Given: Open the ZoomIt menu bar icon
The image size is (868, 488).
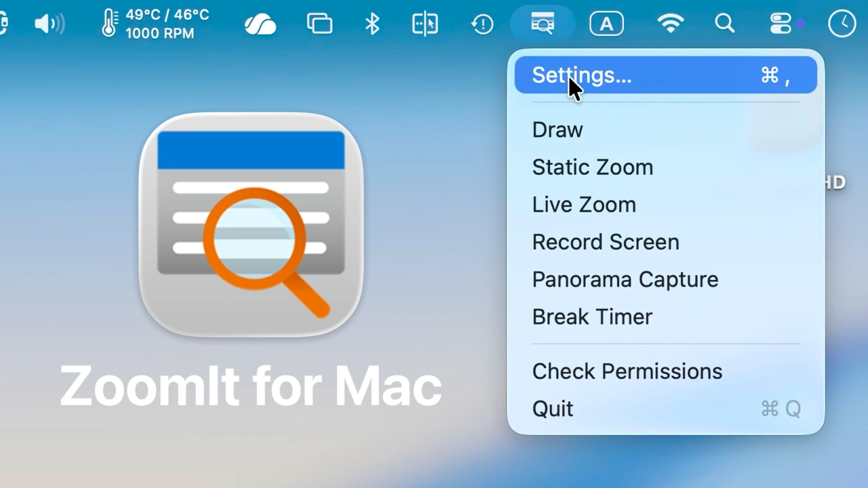Looking at the screenshot, I should coord(542,24).
